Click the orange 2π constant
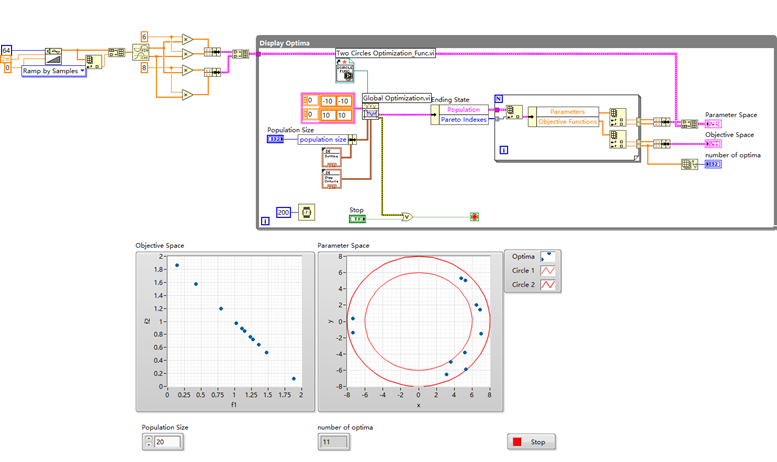Viewport: 777px width, 462px height. click(5, 59)
